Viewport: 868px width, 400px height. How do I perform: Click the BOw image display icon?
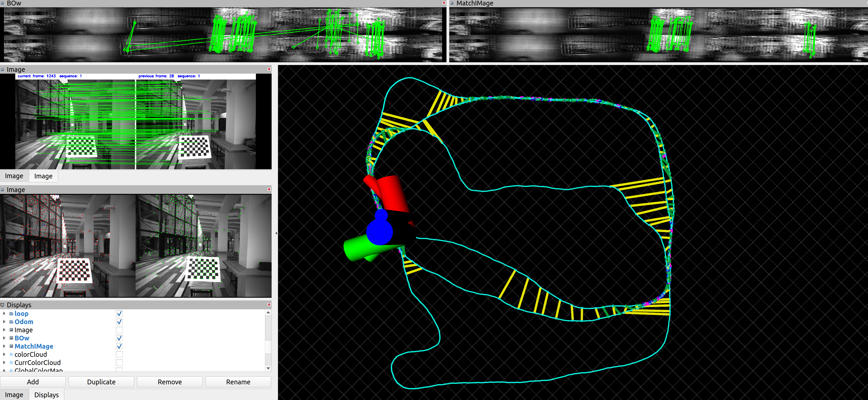coord(11,338)
